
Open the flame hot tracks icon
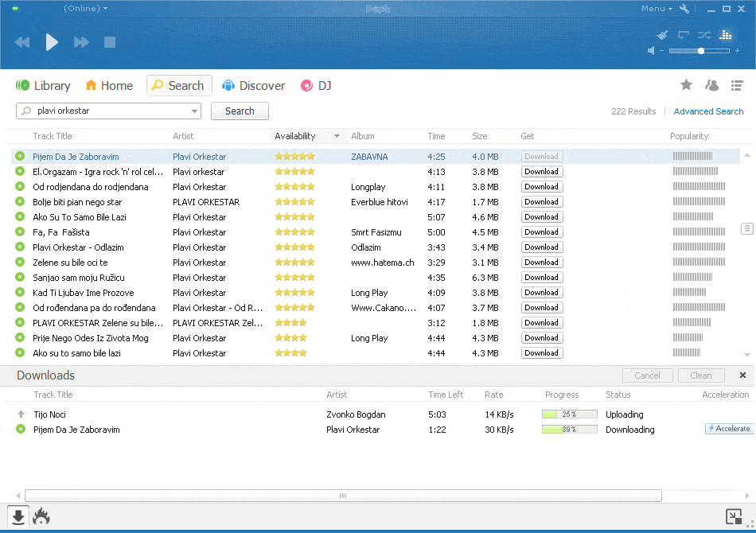point(41,516)
